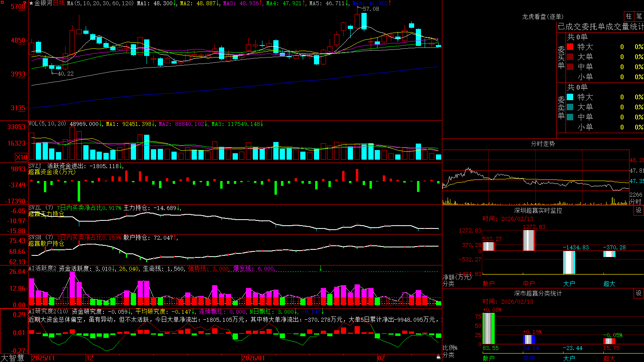Jump to the 2025/11 timeline marker
Viewport: 644px width, 362px height.
pos(43,358)
